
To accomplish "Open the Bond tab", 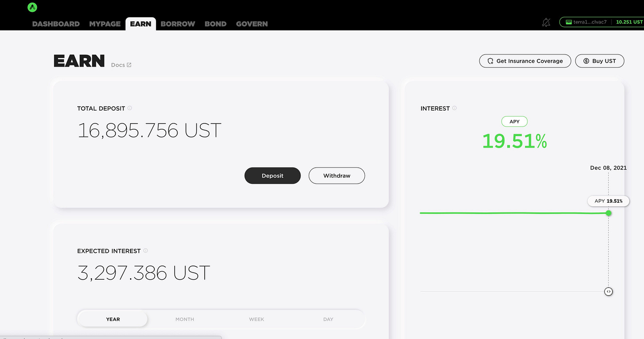I will point(215,24).
